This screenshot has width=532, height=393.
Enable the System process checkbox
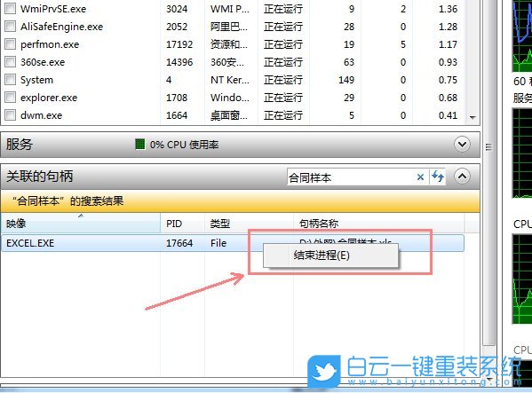(x=10, y=80)
